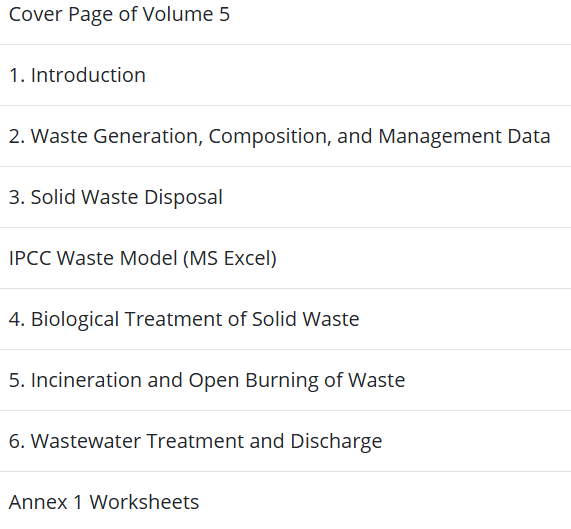Screen dimensions: 571x529
Task: View the Biological Treatment chapter
Action: 184,319
